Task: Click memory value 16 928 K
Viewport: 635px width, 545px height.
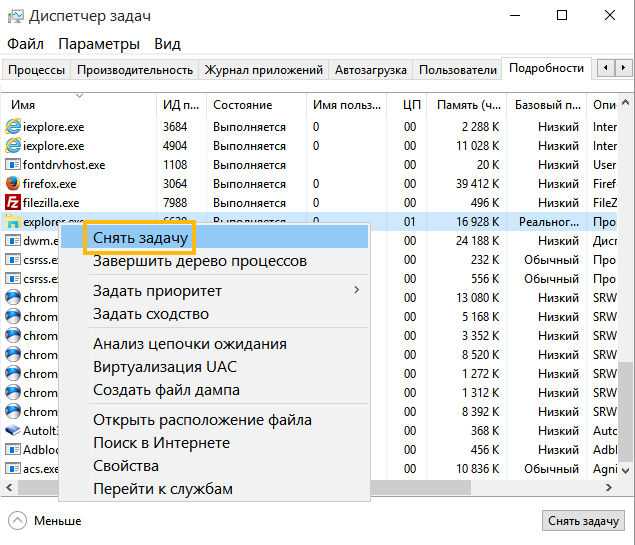Action: [477, 222]
